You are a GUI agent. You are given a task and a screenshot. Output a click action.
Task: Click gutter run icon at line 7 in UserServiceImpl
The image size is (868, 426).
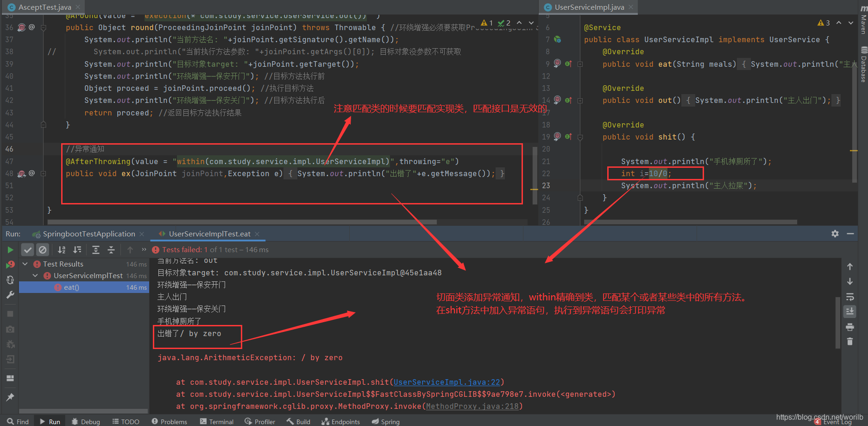pos(558,40)
